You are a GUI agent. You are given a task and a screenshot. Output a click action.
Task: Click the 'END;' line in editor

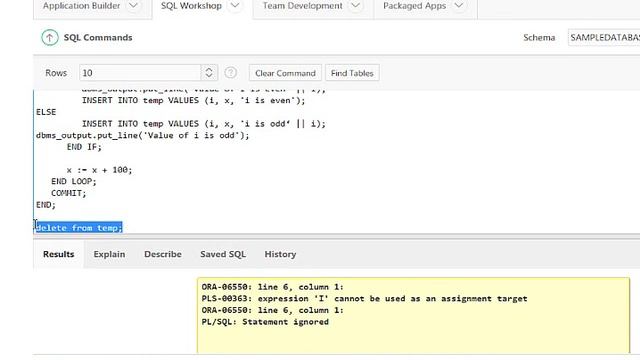tap(46, 205)
